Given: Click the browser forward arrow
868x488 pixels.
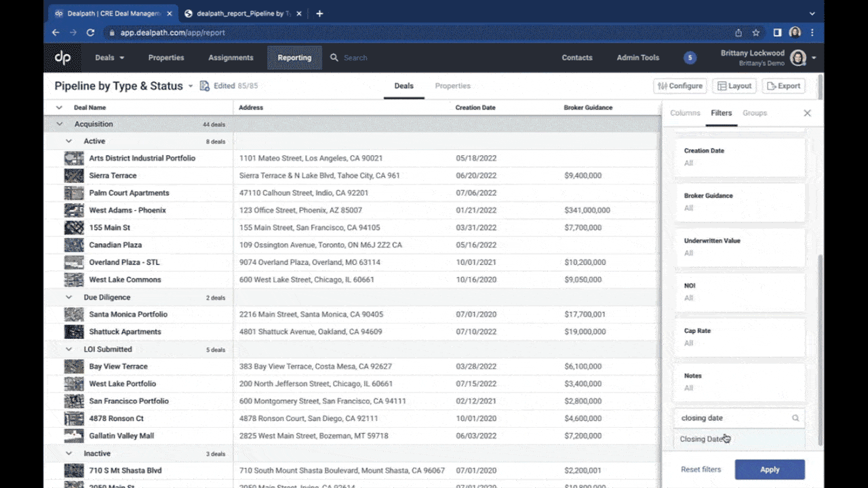Looking at the screenshot, I should tap(73, 33).
